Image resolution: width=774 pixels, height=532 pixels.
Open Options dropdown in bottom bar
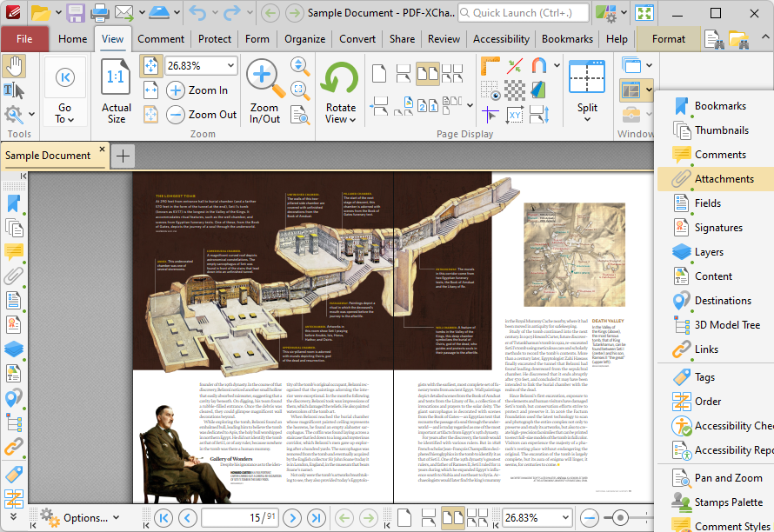(x=81, y=518)
